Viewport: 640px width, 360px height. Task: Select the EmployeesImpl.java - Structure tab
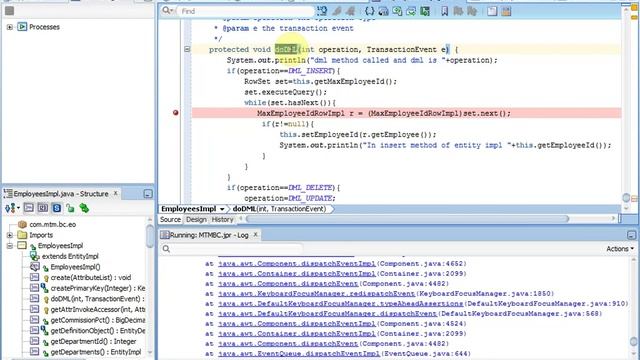(x=61, y=194)
